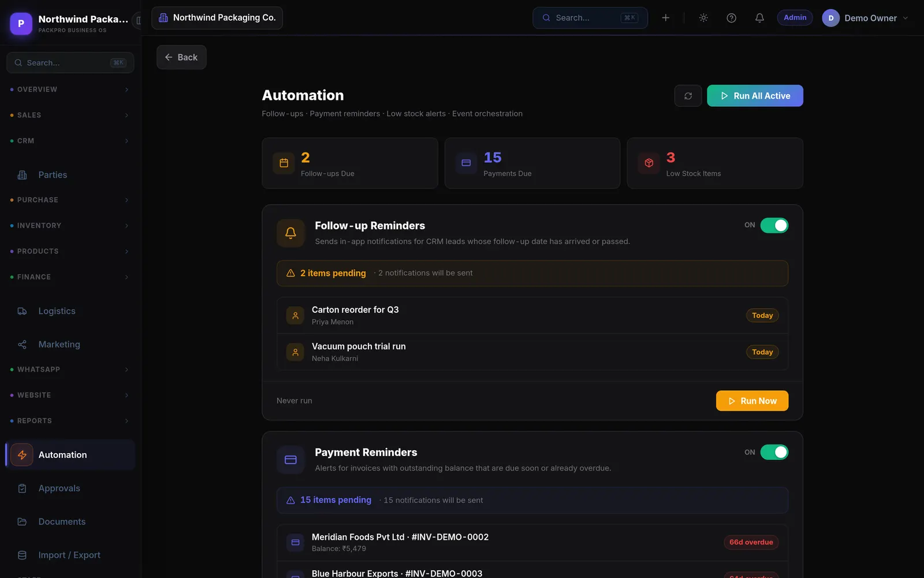
Task: Click the Automation lightning icon
Action: tap(22, 455)
